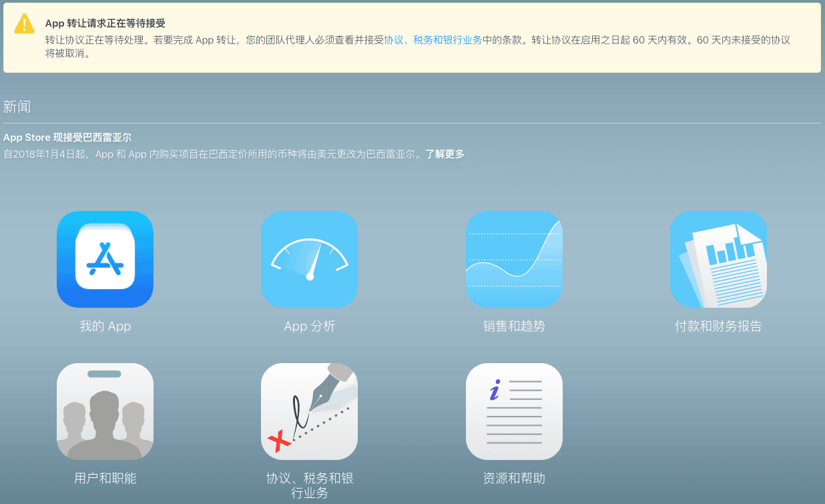825x504 pixels.
Task: Open the 资源和帮助 info icon
Action: click(514, 411)
